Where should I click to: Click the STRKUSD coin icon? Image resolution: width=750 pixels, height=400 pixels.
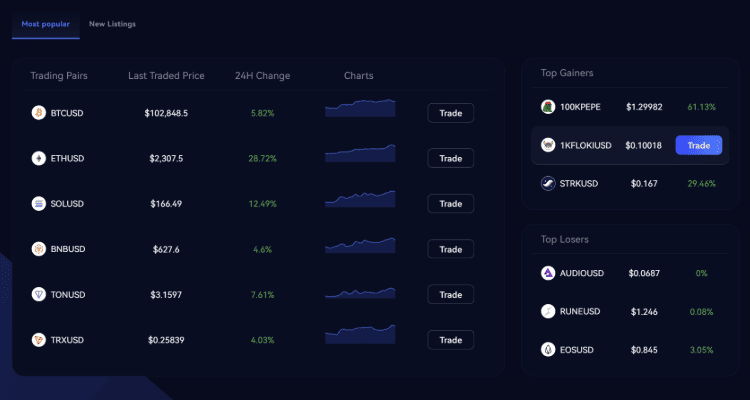[548, 183]
